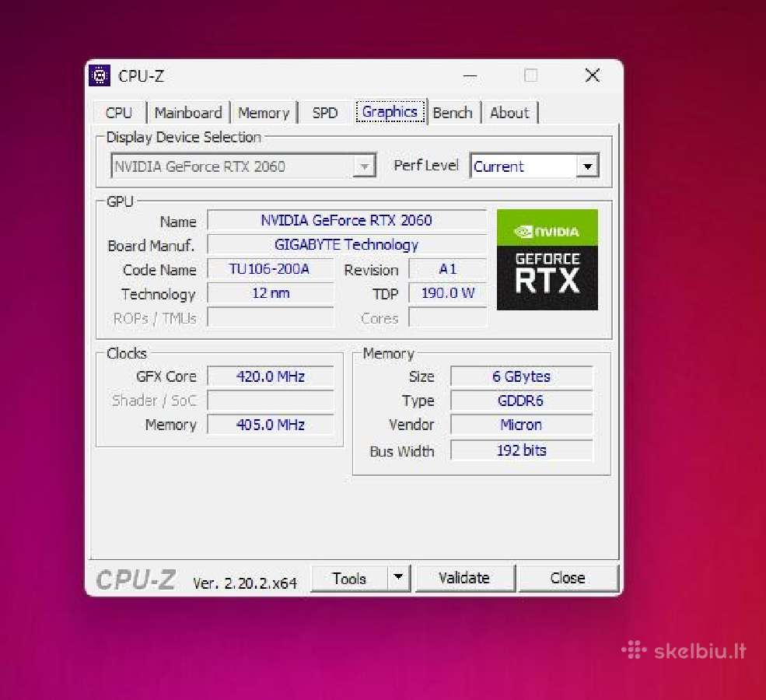
Task: Click the Ver. 2.20.2.x64 version text
Action: [245, 583]
